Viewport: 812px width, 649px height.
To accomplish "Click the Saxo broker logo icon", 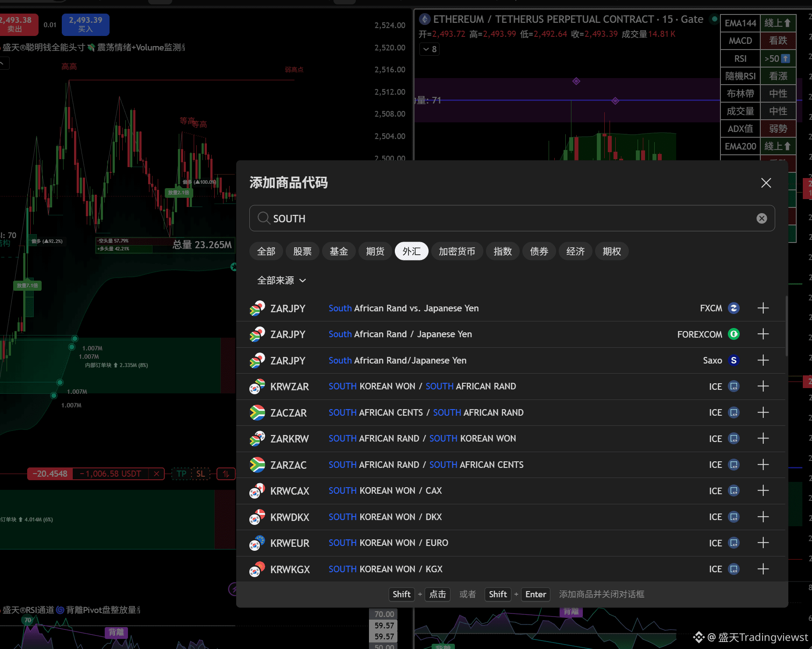I will [734, 360].
